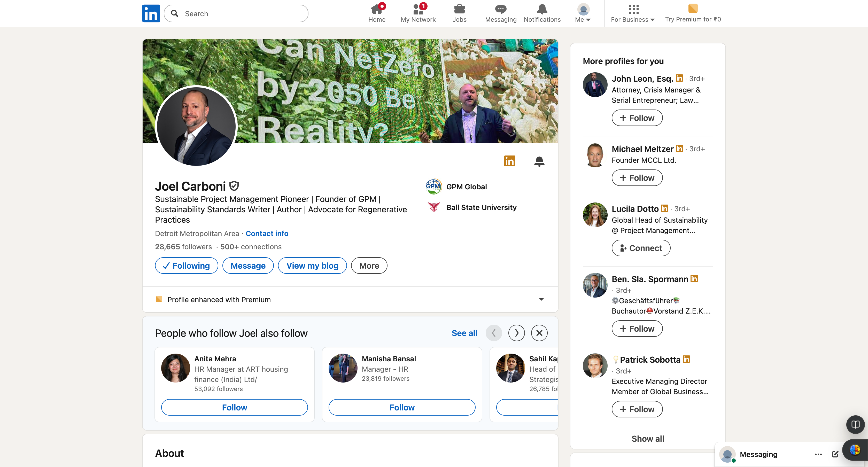Open the Me account dropdown

(583, 13)
